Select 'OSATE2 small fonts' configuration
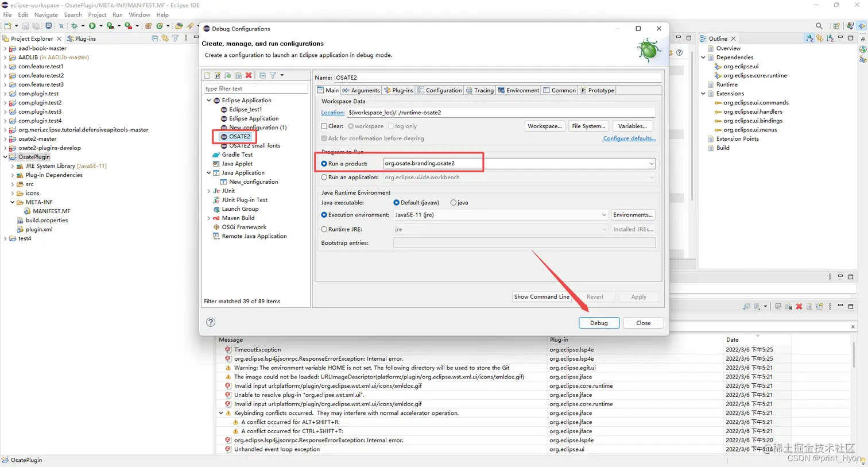 254,146
